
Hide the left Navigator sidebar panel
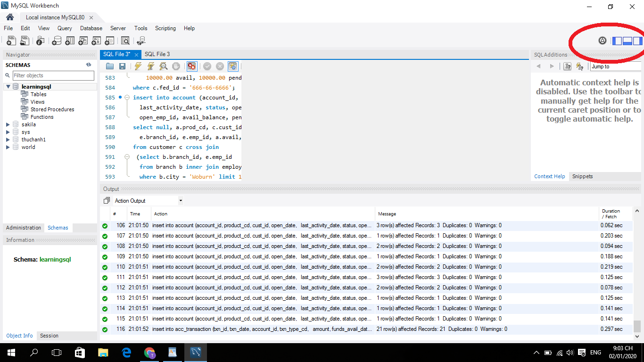click(x=617, y=41)
